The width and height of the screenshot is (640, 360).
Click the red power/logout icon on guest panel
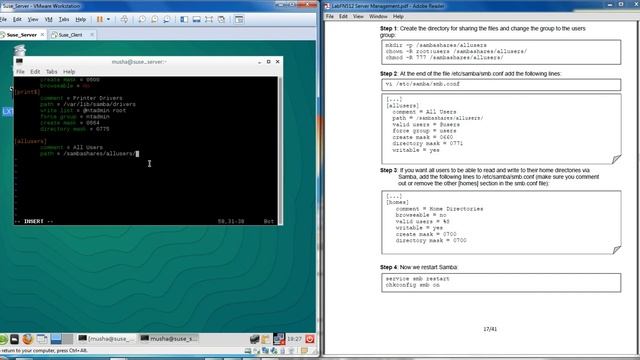tap(310, 339)
